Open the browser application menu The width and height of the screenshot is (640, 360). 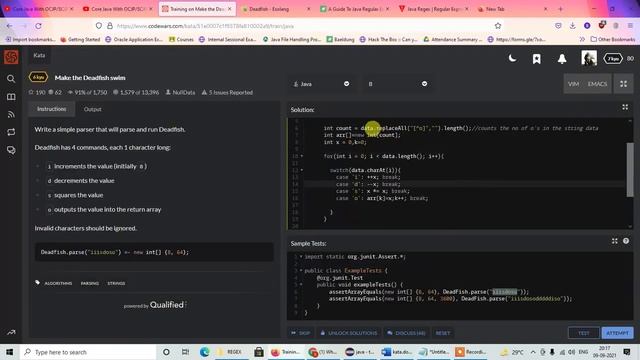[630, 26]
